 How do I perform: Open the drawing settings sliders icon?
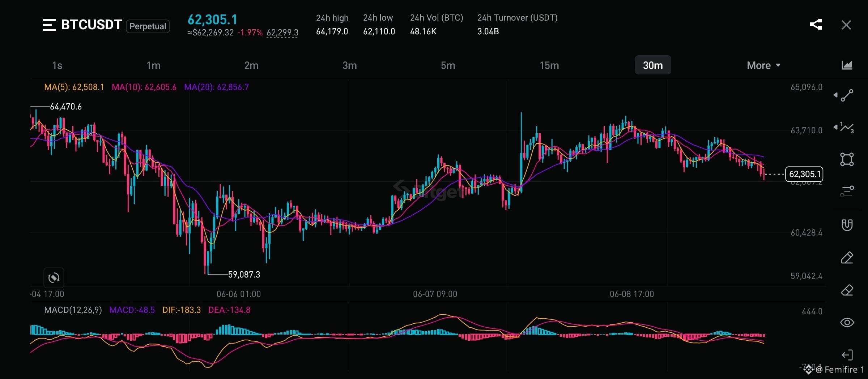847,191
